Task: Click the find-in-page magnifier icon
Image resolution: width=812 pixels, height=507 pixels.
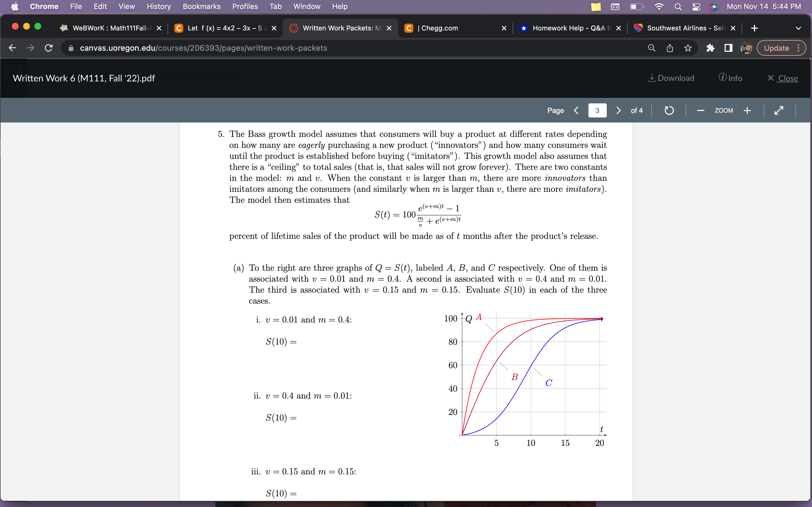Action: click(x=652, y=48)
